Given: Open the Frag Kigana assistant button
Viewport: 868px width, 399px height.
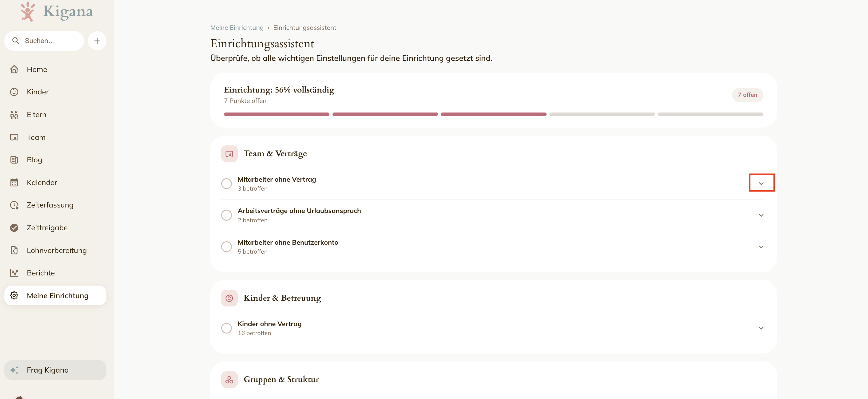Looking at the screenshot, I should [55, 370].
